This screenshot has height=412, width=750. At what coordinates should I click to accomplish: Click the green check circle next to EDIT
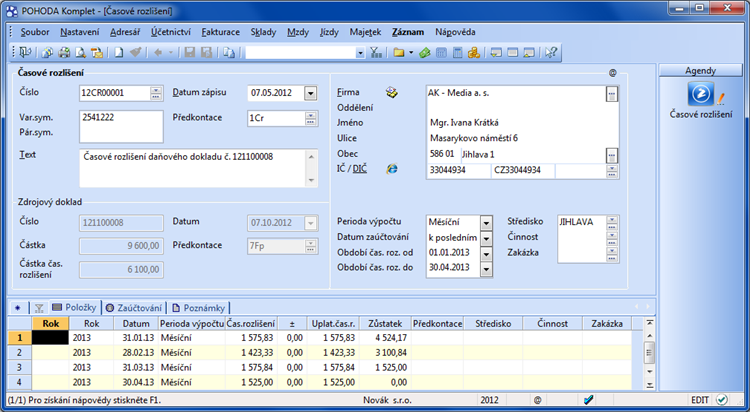[722, 400]
